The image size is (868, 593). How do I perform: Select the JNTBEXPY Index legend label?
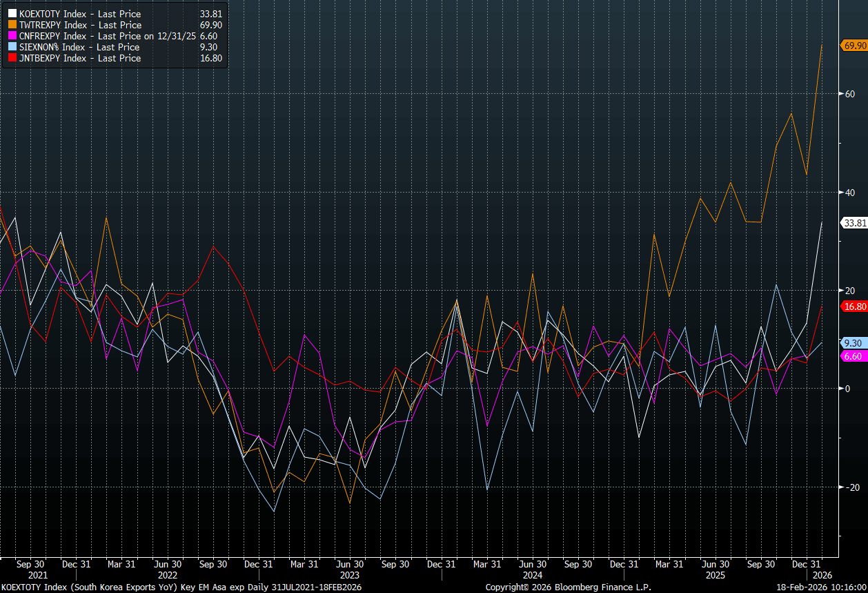click(80, 58)
